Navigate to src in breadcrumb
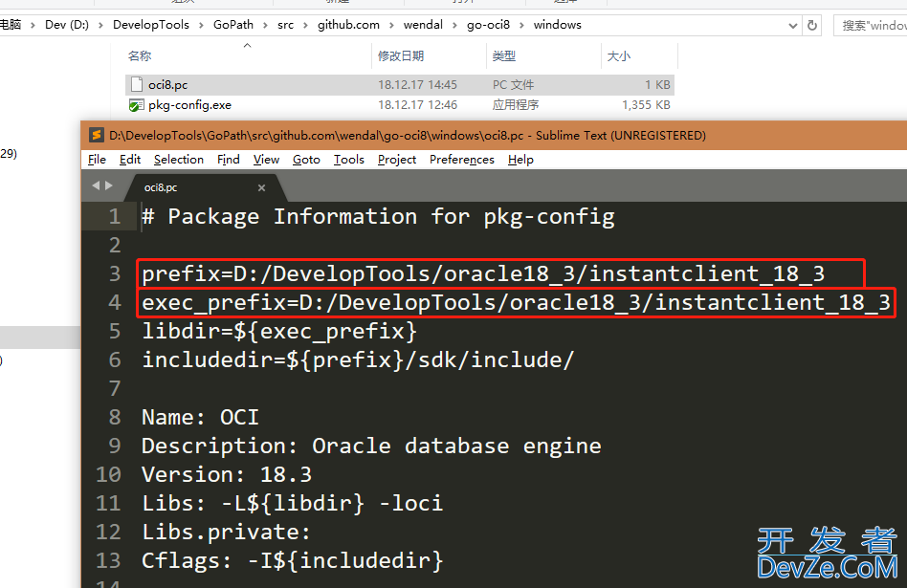 pyautogui.click(x=285, y=25)
